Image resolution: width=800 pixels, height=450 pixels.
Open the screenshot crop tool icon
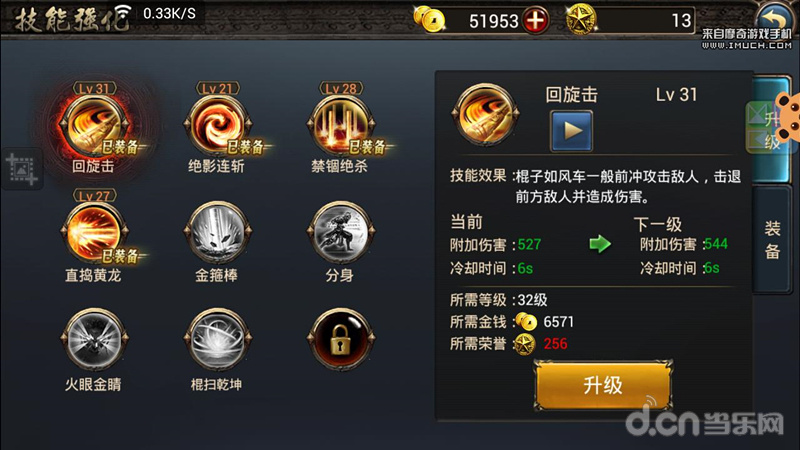coord(21,169)
